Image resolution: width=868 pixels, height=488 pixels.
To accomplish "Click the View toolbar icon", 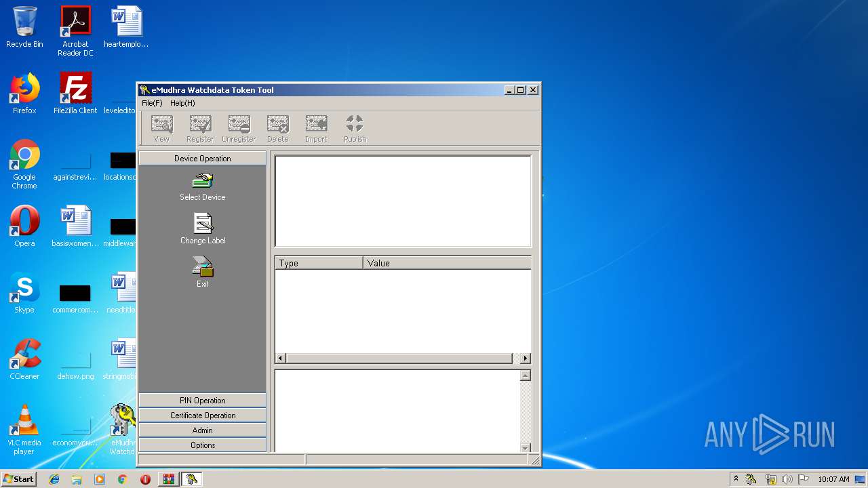I will coord(161,128).
